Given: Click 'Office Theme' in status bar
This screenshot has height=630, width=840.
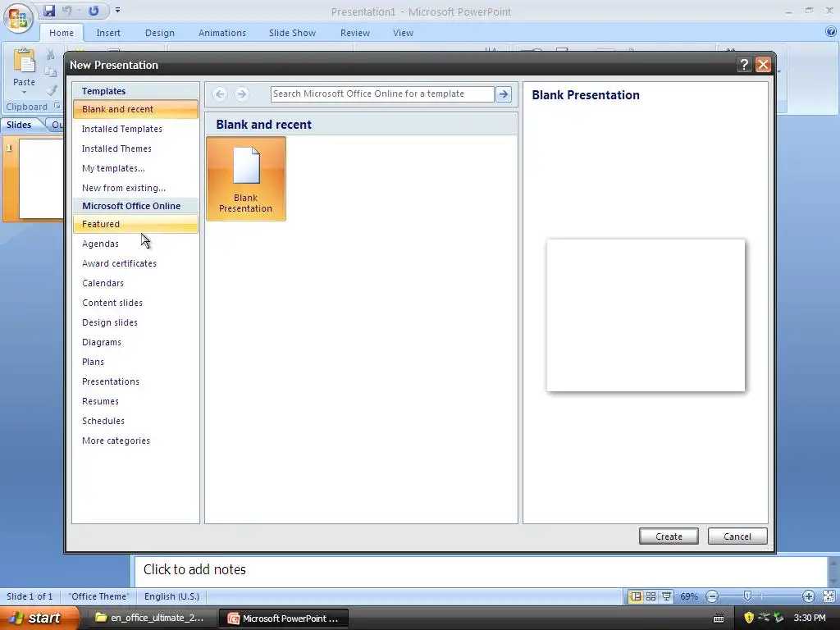Looking at the screenshot, I should coord(99,596).
